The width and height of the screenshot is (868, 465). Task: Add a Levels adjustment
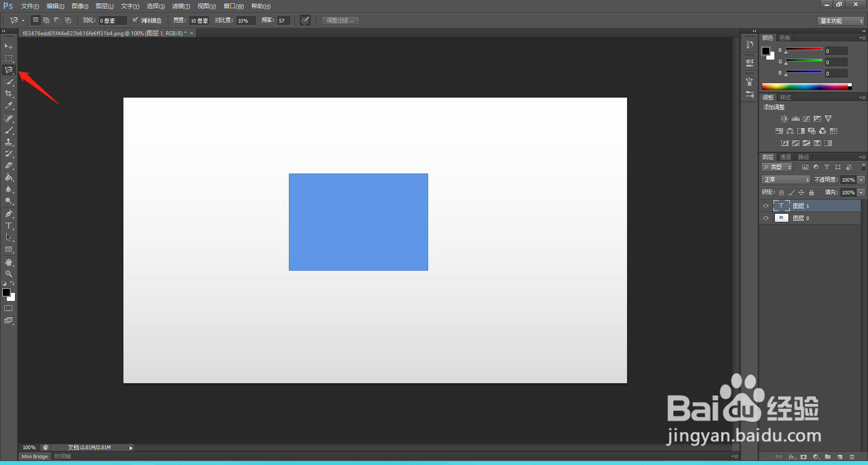coord(796,118)
